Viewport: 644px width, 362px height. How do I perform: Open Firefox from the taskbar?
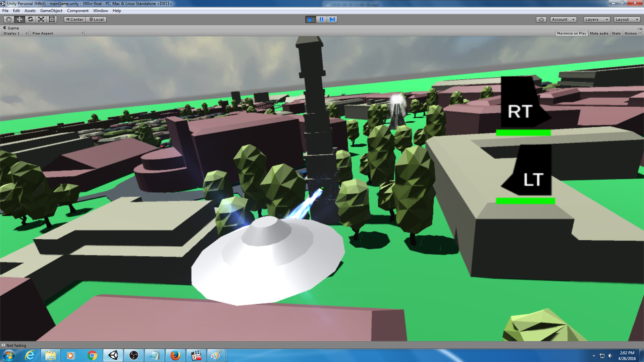click(175, 355)
